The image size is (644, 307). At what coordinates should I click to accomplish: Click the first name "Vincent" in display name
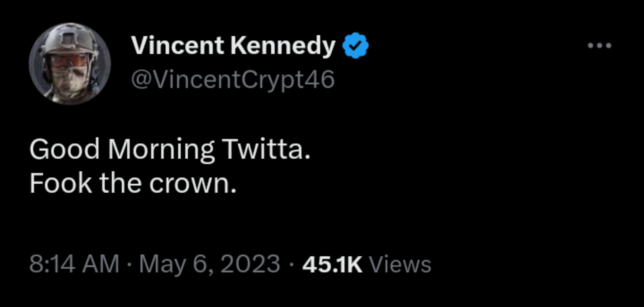177,46
